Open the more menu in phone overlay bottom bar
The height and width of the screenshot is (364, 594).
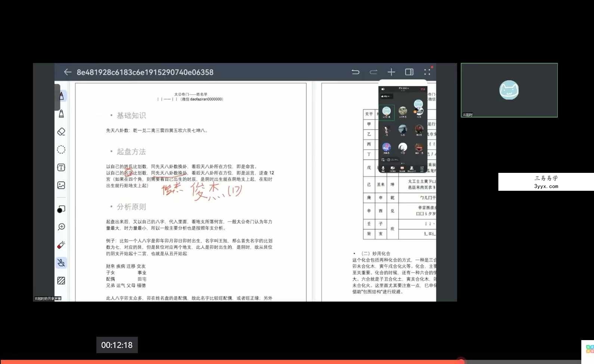tap(422, 169)
